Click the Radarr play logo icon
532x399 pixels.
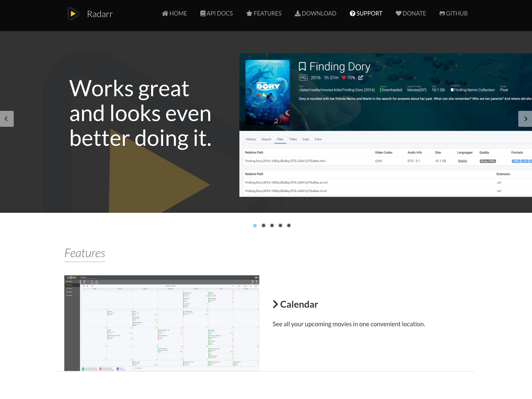click(73, 14)
